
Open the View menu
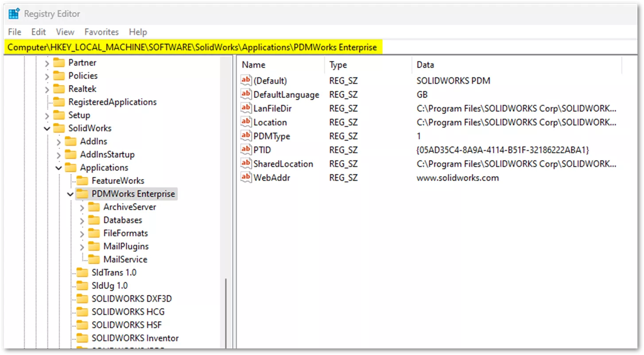click(65, 32)
